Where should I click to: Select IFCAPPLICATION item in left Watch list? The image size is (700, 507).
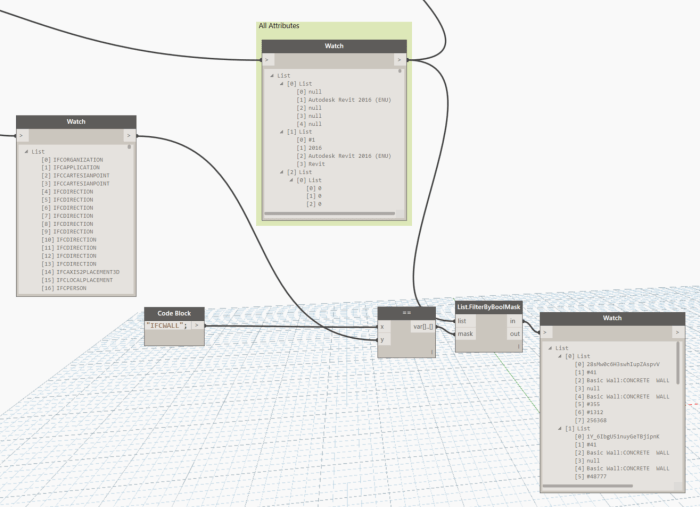[68, 167]
